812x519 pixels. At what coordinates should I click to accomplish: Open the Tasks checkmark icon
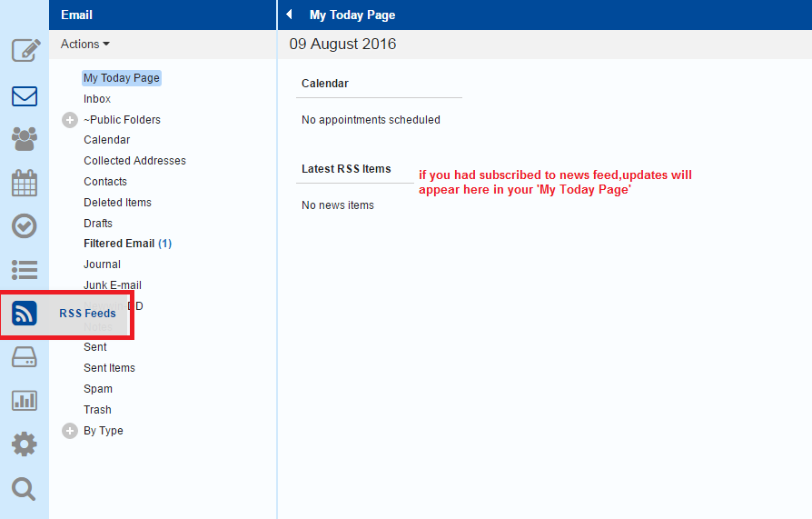tap(25, 226)
